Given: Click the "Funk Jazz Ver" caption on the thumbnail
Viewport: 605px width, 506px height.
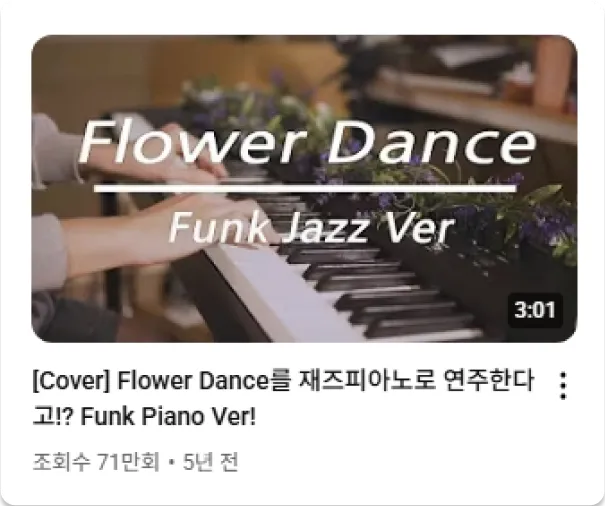Looking at the screenshot, I should 311,229.
